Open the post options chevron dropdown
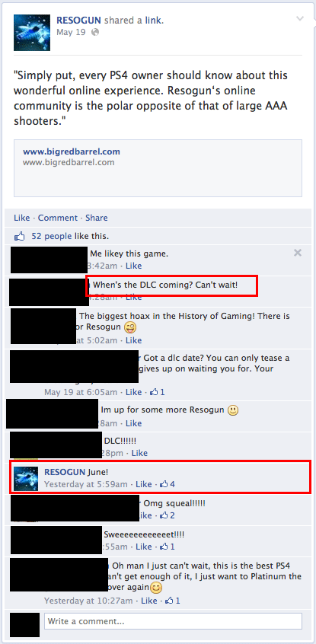 (x=300, y=18)
